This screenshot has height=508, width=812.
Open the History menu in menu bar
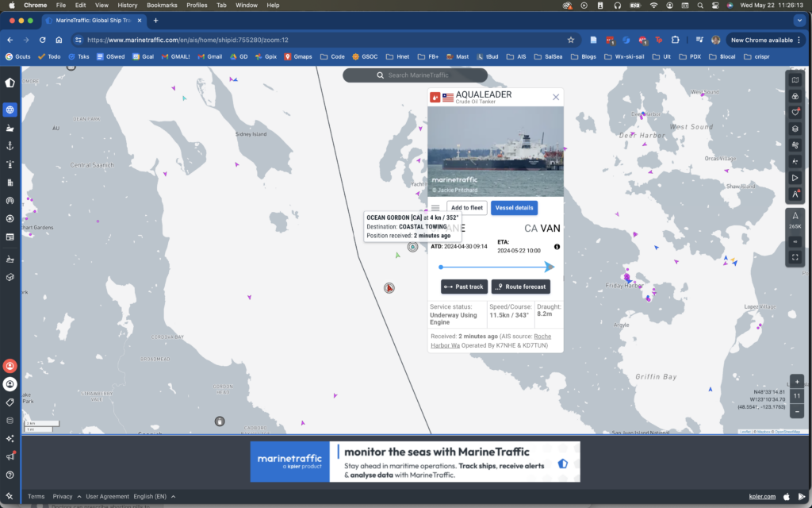pyautogui.click(x=128, y=6)
